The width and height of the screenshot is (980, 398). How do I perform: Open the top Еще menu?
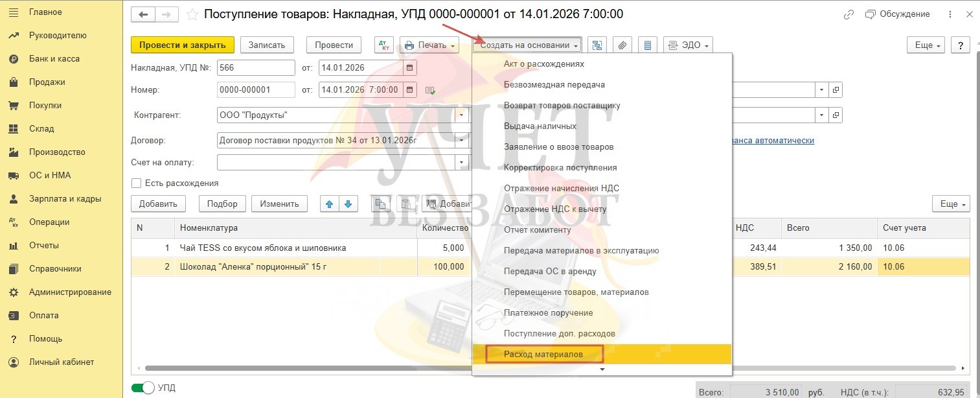point(926,45)
